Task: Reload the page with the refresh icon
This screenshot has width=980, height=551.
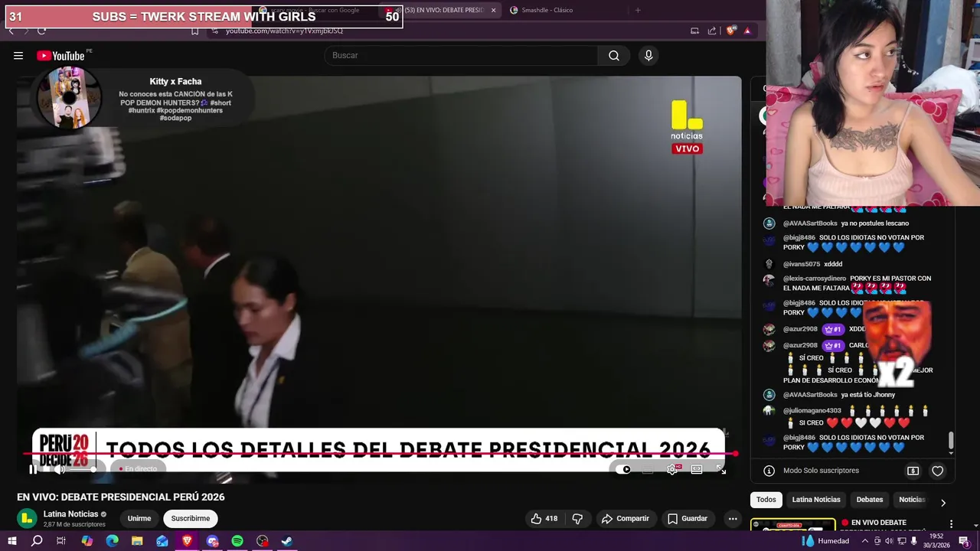Action: click(41, 31)
